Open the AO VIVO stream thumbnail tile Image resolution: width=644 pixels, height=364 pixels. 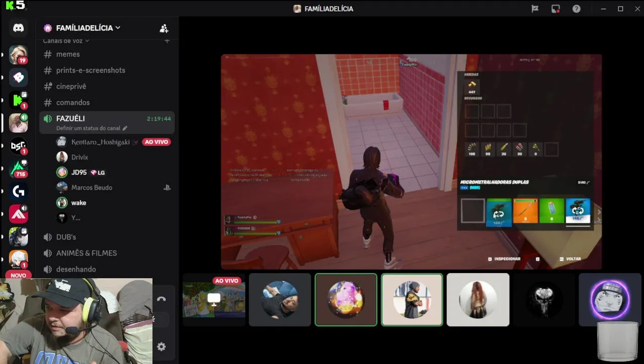coord(214,300)
